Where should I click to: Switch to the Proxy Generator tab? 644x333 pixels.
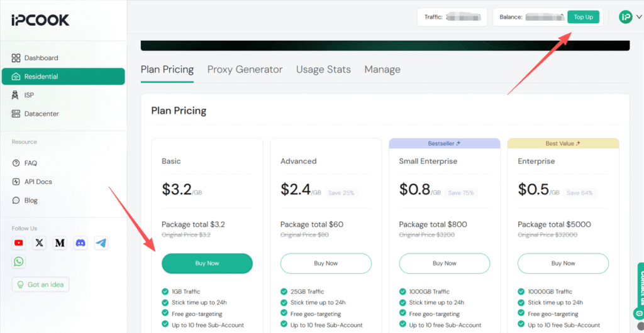[x=245, y=69]
